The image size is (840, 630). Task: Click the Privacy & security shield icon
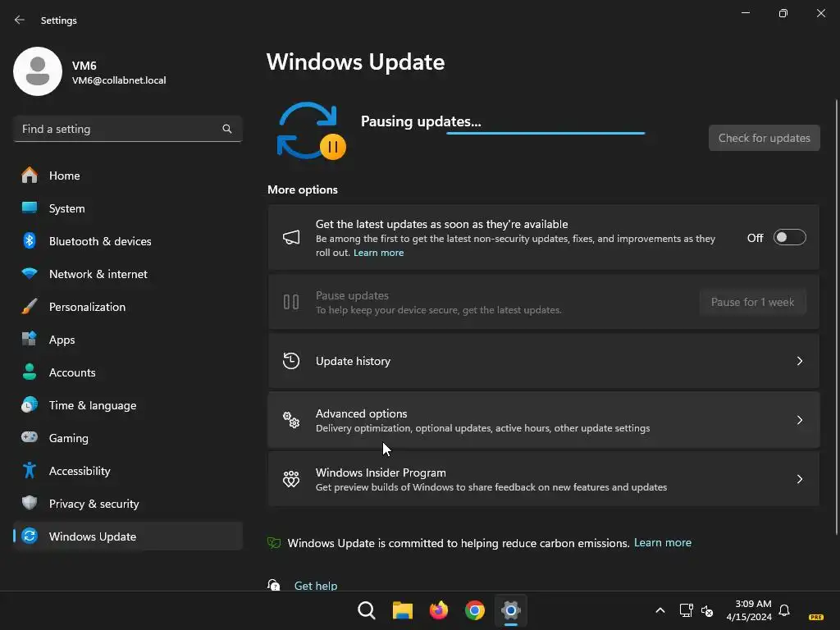[30, 503]
